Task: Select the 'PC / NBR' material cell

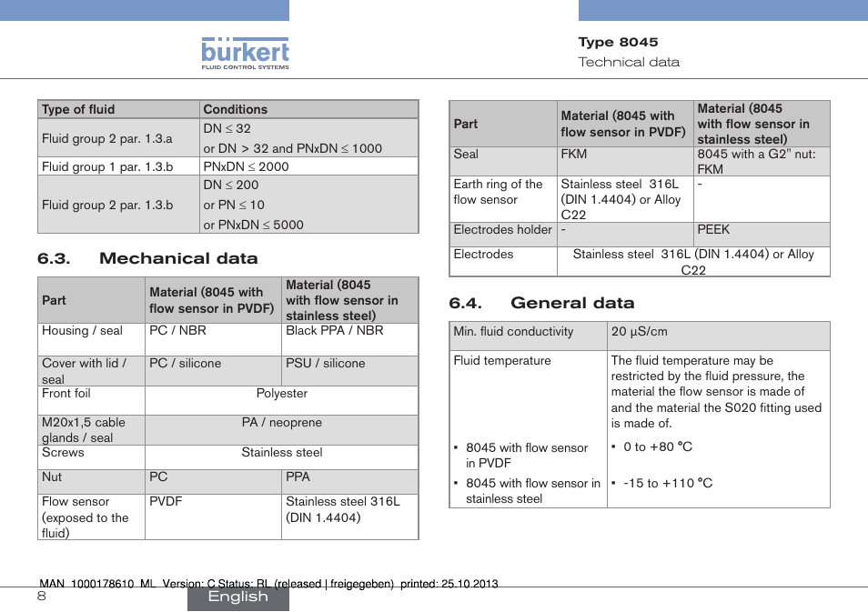Action: pyautogui.click(x=213, y=339)
